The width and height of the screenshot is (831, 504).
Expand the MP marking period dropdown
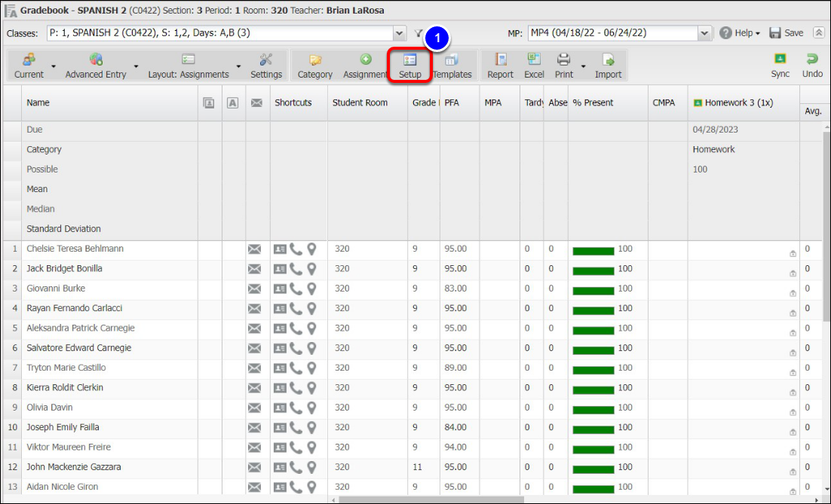[x=704, y=33]
